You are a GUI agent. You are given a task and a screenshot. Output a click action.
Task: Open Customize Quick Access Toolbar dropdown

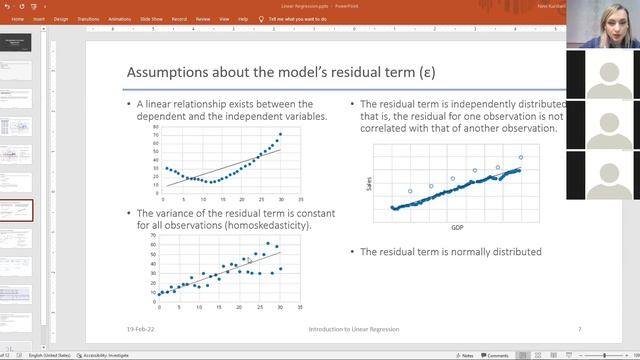45,7
